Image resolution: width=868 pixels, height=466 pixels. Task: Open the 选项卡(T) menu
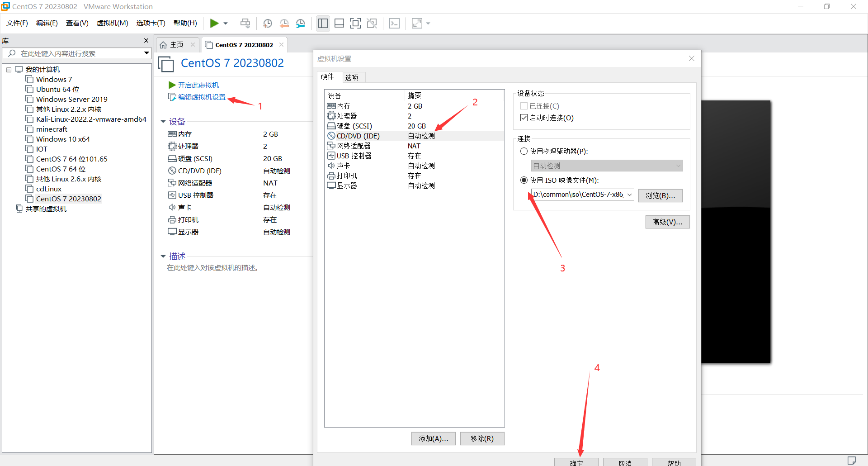(x=151, y=23)
